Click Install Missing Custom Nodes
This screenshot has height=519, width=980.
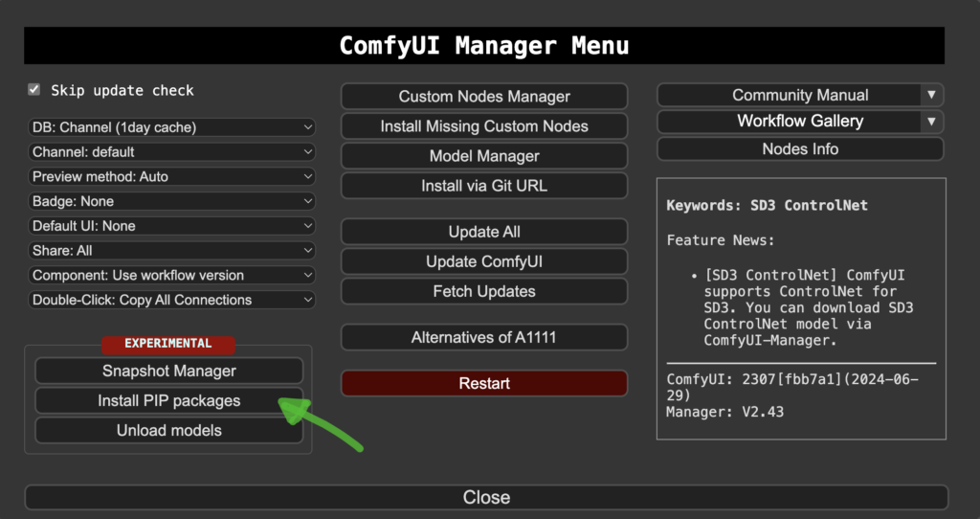click(484, 125)
